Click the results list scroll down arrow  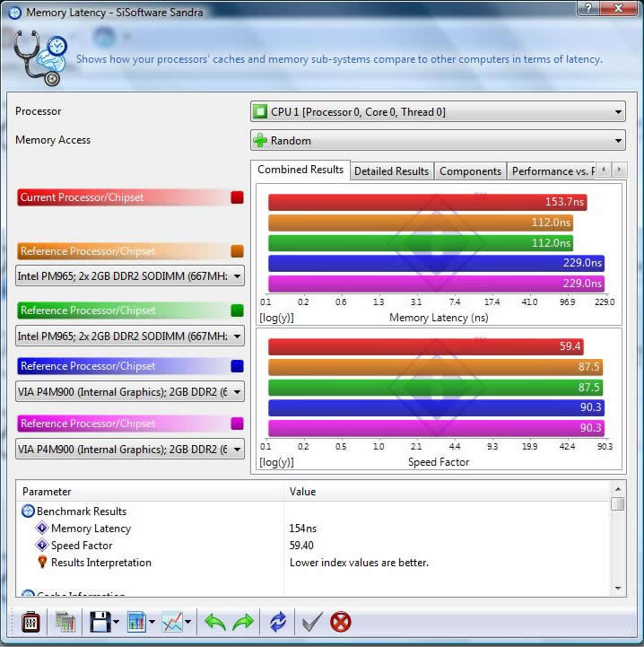pyautogui.click(x=618, y=588)
